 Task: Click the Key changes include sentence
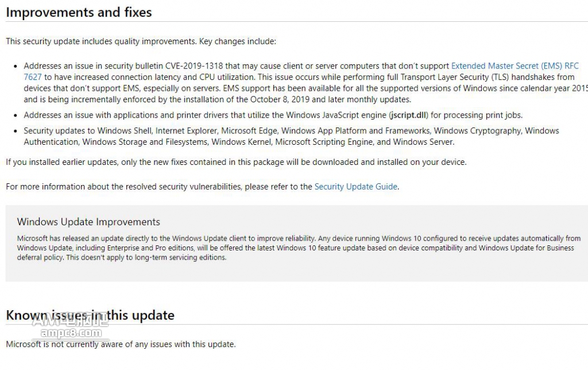141,41
